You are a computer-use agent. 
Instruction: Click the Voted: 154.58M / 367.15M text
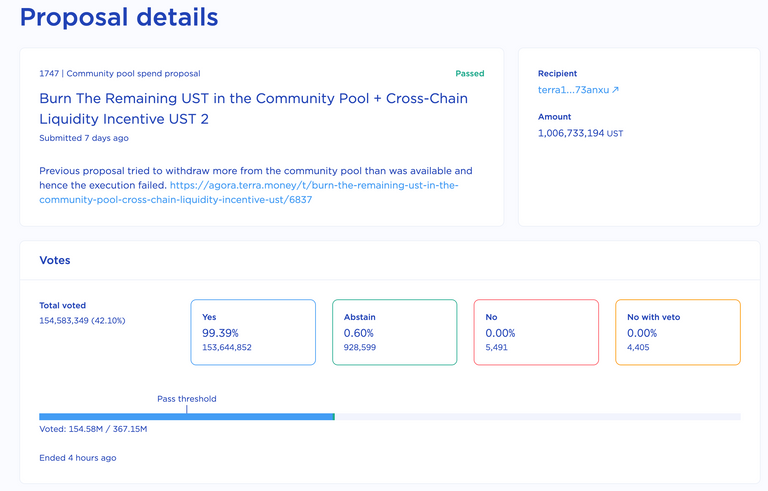coord(93,429)
